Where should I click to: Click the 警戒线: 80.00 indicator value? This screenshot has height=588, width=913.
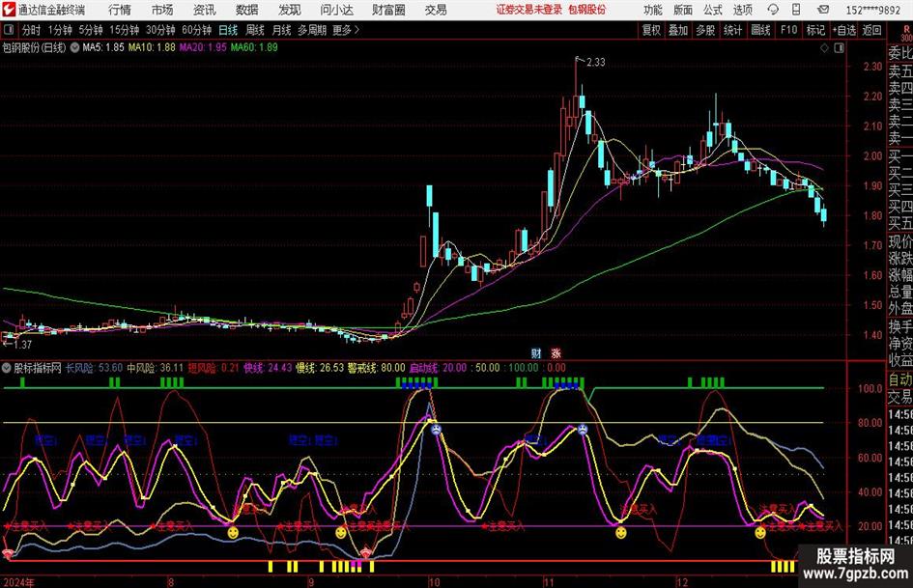(x=376, y=368)
